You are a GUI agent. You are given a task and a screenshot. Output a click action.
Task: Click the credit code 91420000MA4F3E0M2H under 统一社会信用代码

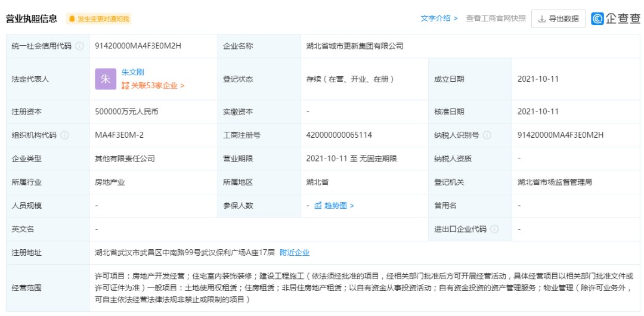[138, 46]
